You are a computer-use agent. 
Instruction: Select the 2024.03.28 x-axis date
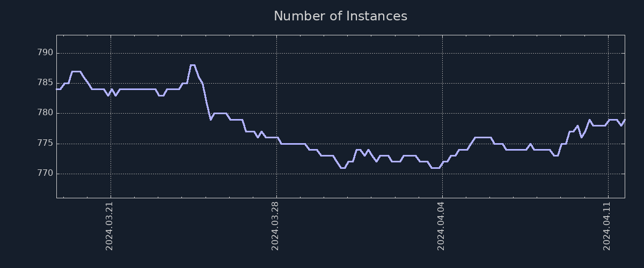coord(275,226)
